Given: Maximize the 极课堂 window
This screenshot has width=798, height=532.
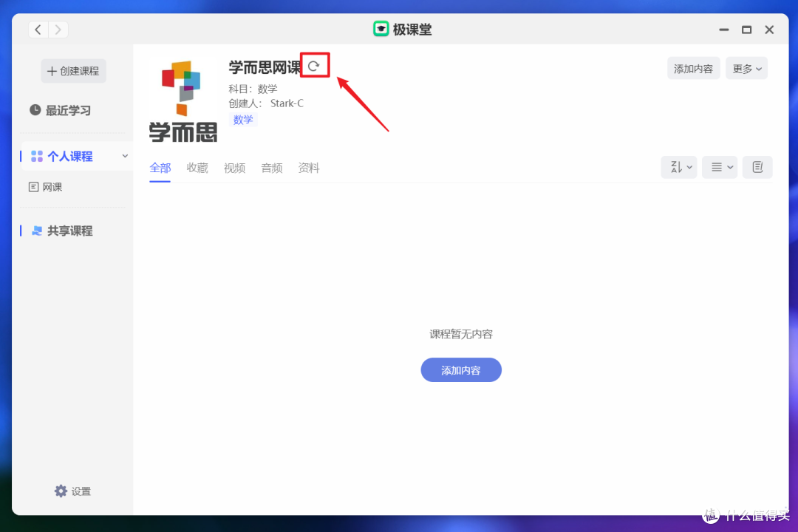Looking at the screenshot, I should coord(746,30).
